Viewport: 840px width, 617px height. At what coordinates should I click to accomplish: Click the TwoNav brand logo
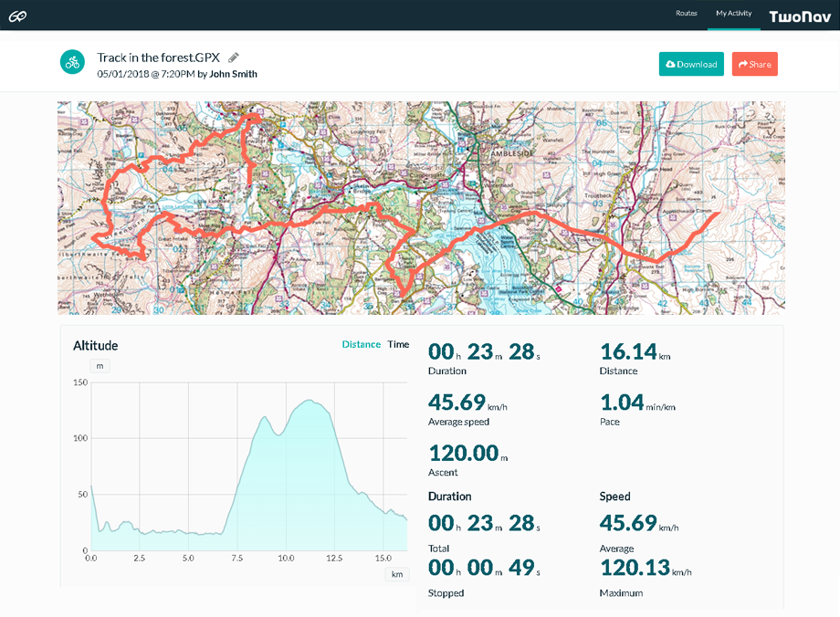[x=798, y=16]
